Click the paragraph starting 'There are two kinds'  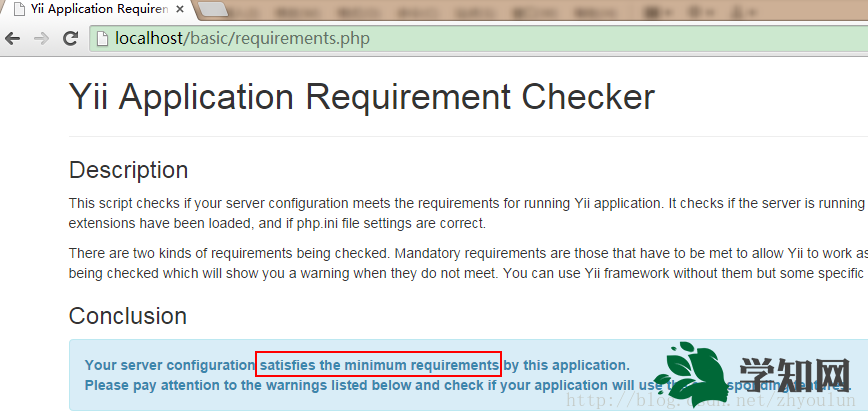468,263
